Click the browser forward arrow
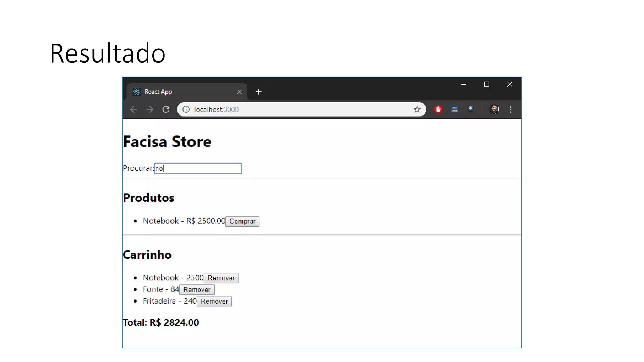Image resolution: width=644 pixels, height=362 pixels. [150, 109]
